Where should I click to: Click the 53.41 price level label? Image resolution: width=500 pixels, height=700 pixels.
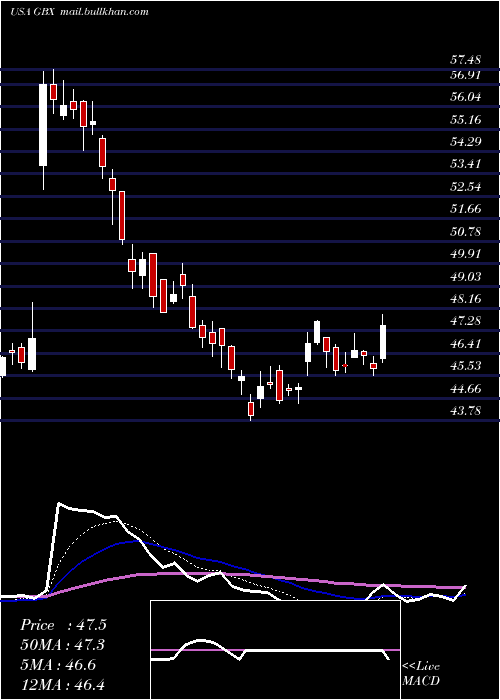pyautogui.click(x=465, y=164)
